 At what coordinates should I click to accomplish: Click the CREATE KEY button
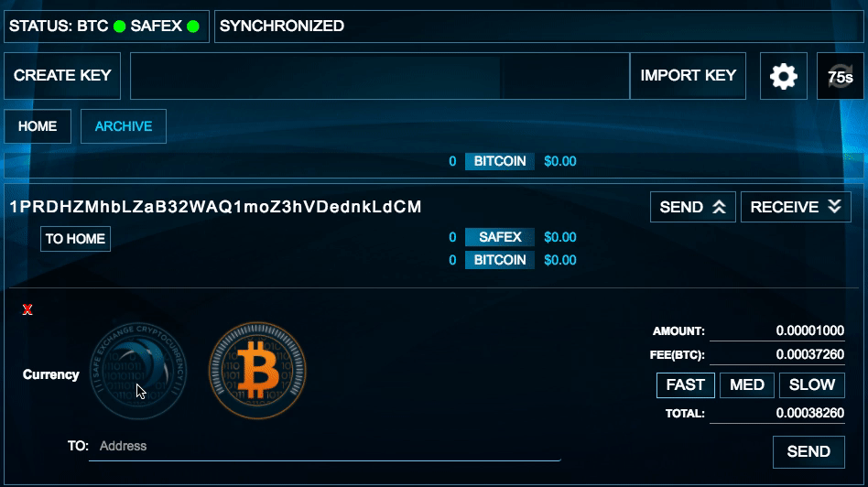[62, 76]
